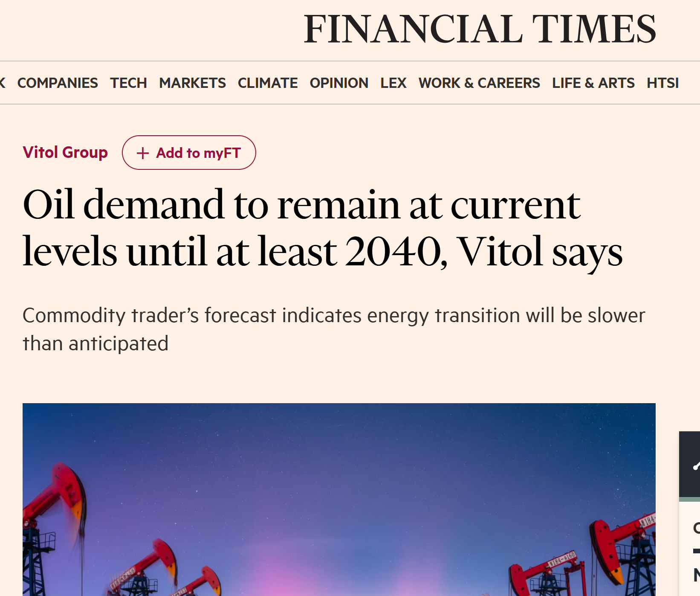This screenshot has width=700, height=596.
Task: Click the cut-off sidebar text below the dark card
Action: click(x=696, y=528)
